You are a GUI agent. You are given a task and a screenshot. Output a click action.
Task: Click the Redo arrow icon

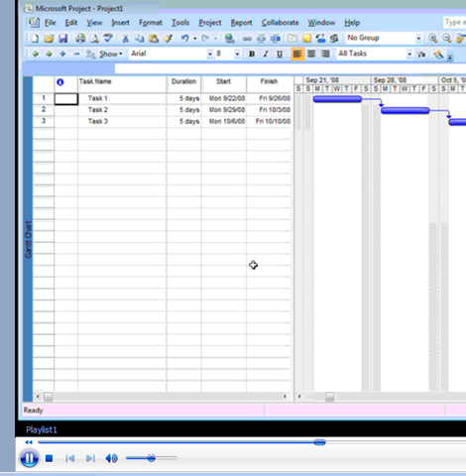(x=205, y=39)
